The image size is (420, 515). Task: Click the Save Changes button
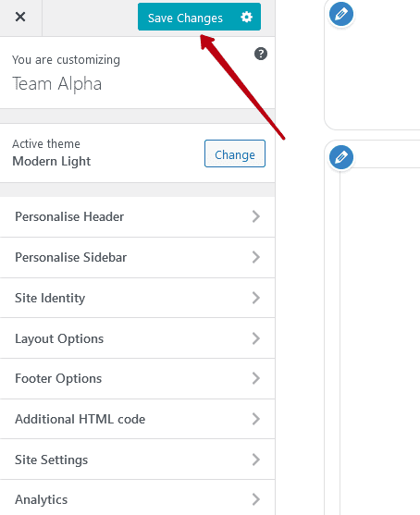click(x=199, y=17)
